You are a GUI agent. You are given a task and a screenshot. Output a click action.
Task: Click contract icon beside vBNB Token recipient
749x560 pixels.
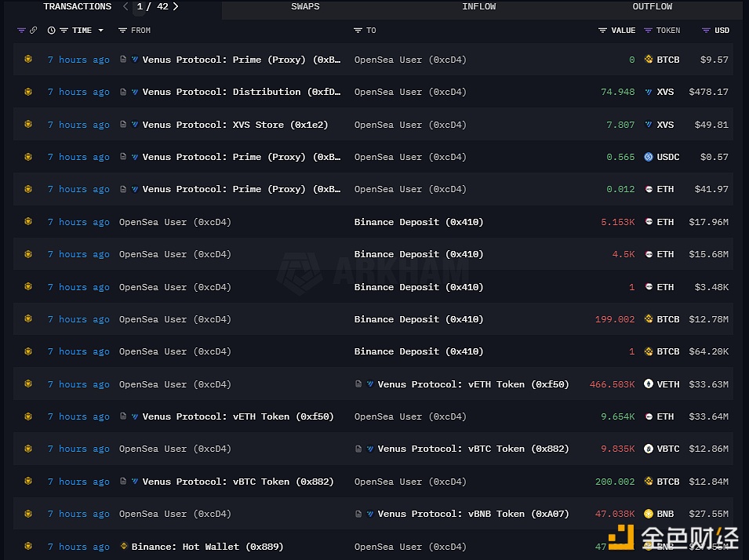click(358, 514)
